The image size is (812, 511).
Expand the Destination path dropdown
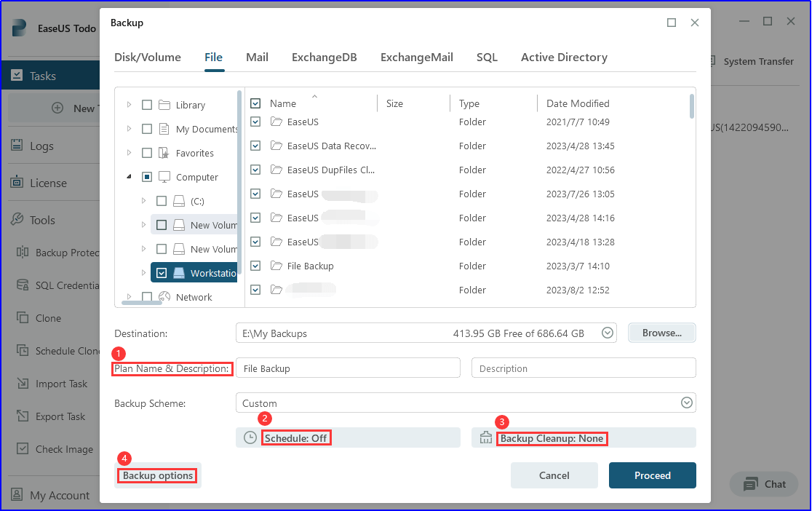(x=607, y=333)
